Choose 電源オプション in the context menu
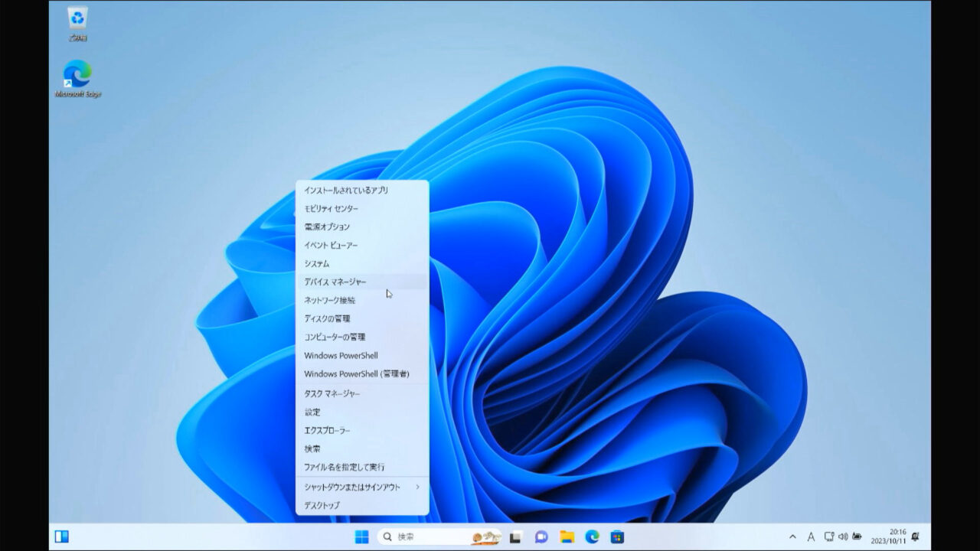980x551 pixels. [x=362, y=227]
